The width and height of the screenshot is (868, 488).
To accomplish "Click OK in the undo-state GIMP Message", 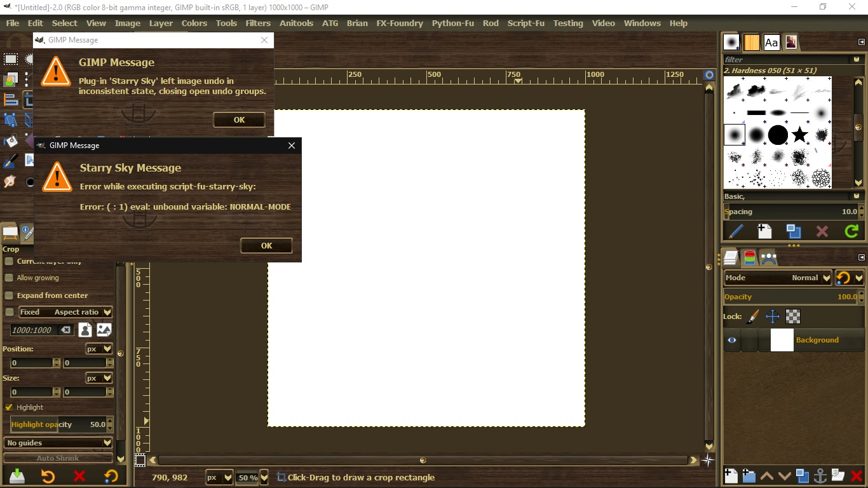I will [x=239, y=119].
